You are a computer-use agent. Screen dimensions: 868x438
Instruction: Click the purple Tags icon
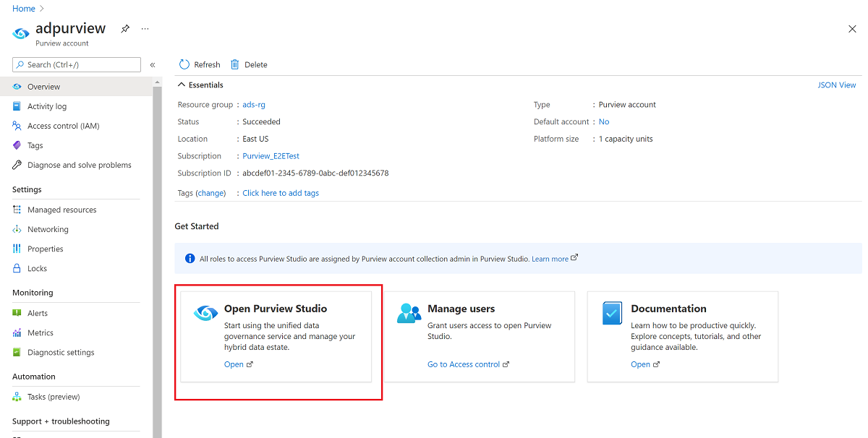point(17,145)
